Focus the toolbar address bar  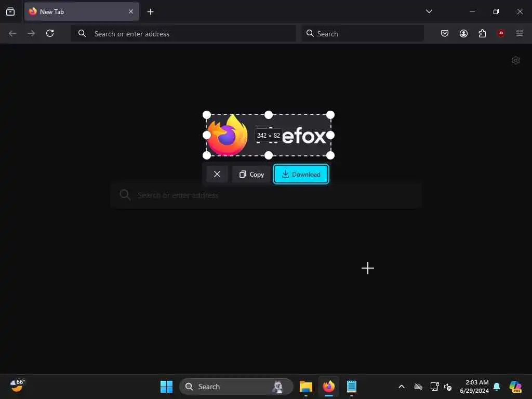pyautogui.click(x=183, y=34)
